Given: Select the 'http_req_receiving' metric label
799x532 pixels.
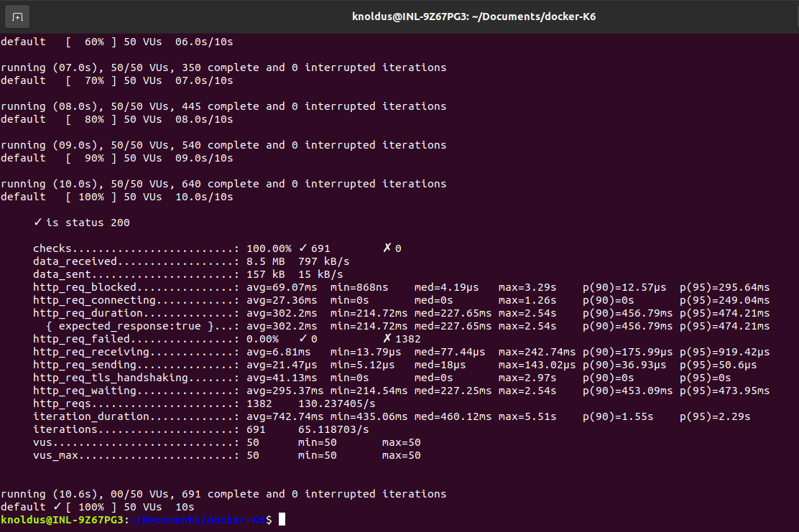Looking at the screenshot, I should tap(91, 352).
